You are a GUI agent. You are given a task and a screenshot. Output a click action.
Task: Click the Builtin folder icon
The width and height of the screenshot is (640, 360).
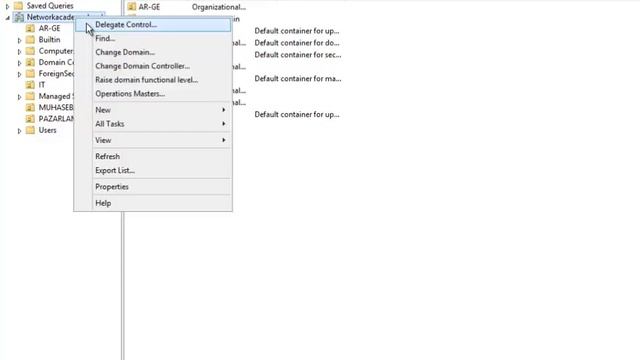(x=30, y=40)
